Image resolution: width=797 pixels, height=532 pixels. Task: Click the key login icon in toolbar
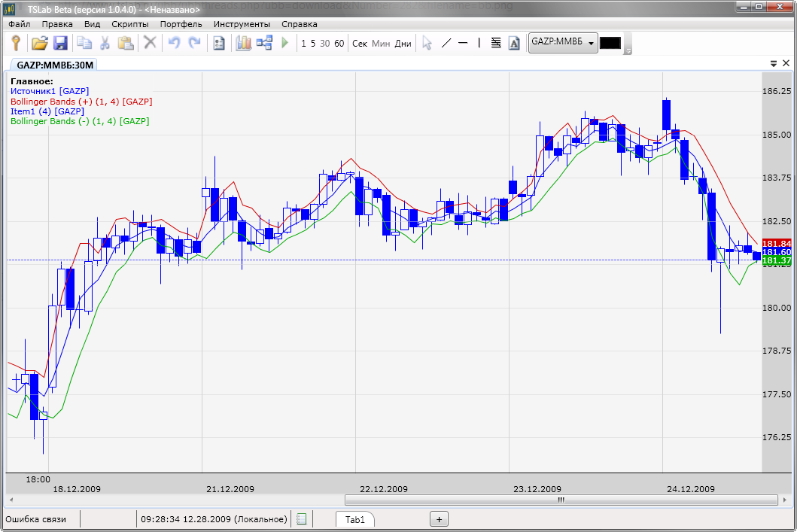pyautogui.click(x=16, y=43)
